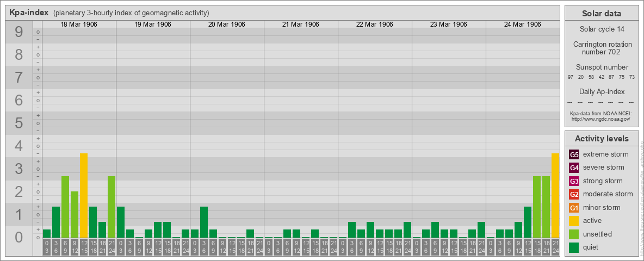The image size is (644, 261).
Task: Click the 19 Mar 0-3 quiet bar
Action: click(x=121, y=222)
